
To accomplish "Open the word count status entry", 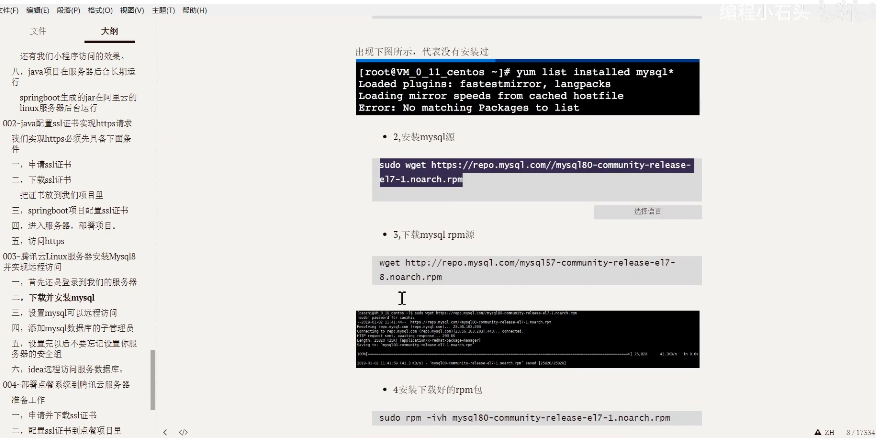I will coord(861,432).
